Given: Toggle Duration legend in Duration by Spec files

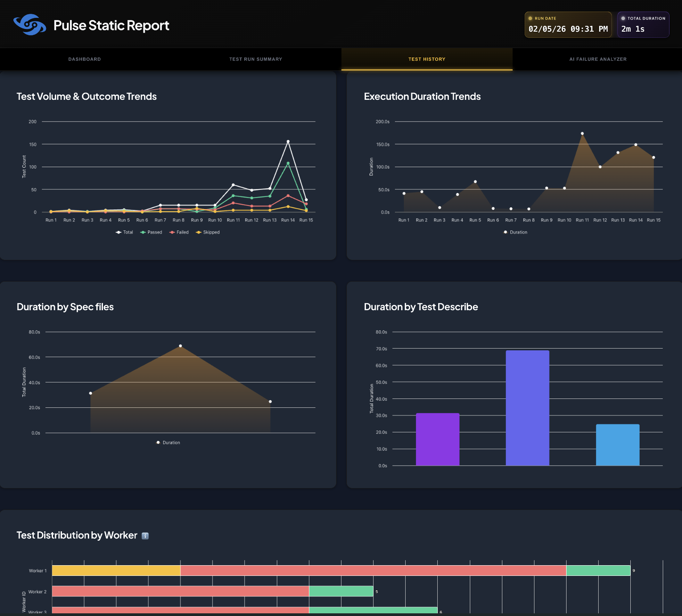Looking at the screenshot, I should coord(168,443).
